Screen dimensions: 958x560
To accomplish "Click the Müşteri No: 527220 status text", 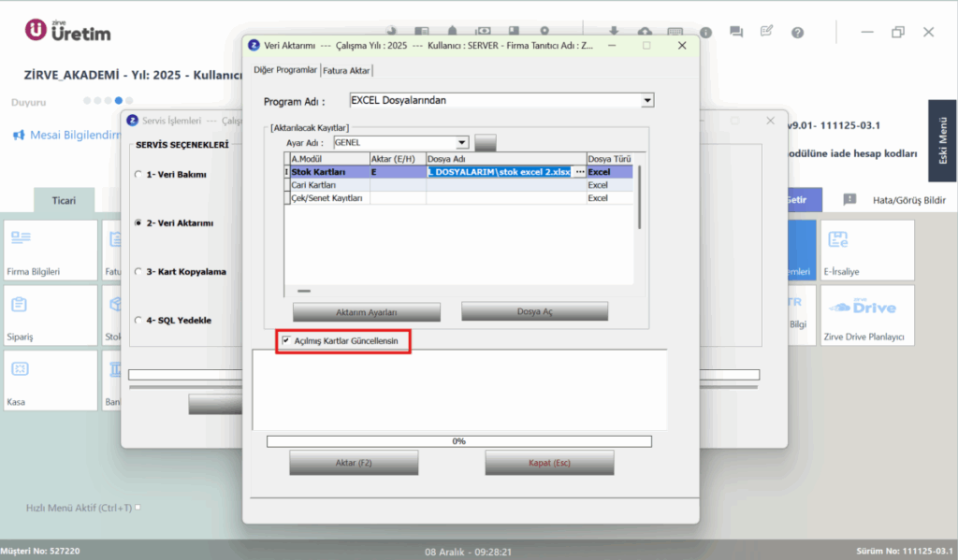I will coord(39,551).
